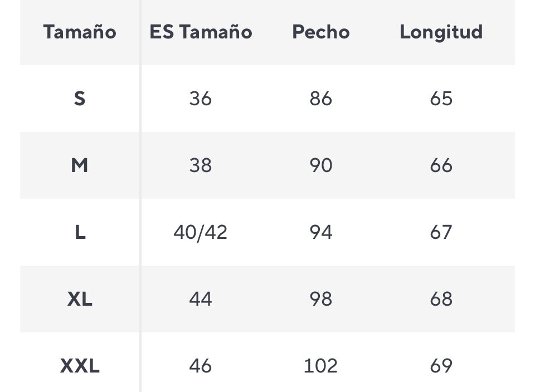Viewport: 535px width, 392px height.
Task: Click chest value 98
Action: (321, 299)
